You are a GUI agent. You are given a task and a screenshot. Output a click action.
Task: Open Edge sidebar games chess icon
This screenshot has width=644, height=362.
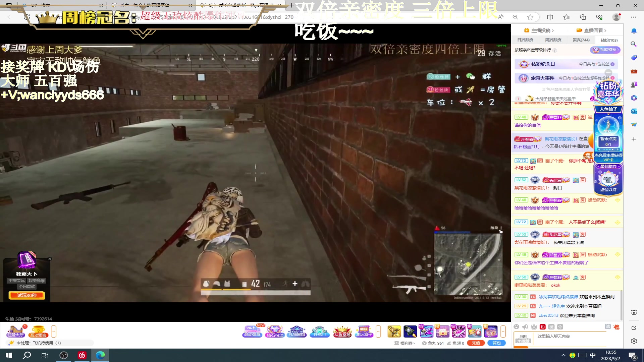[x=634, y=84]
